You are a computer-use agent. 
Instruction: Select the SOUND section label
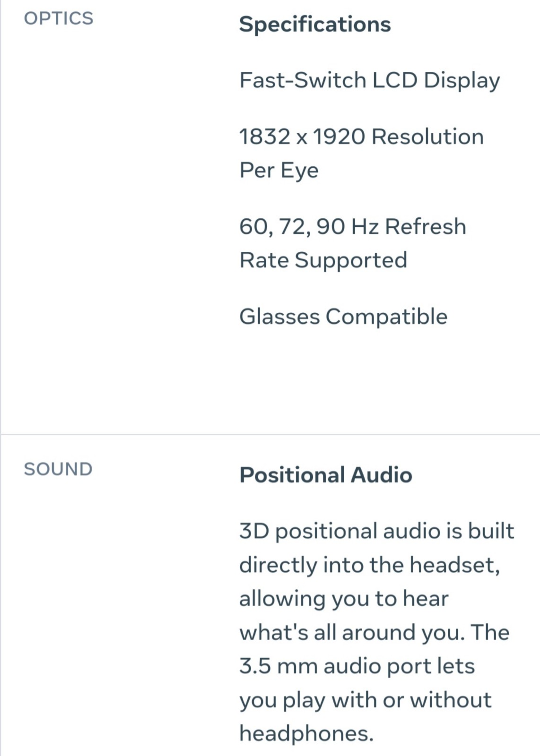tap(58, 469)
